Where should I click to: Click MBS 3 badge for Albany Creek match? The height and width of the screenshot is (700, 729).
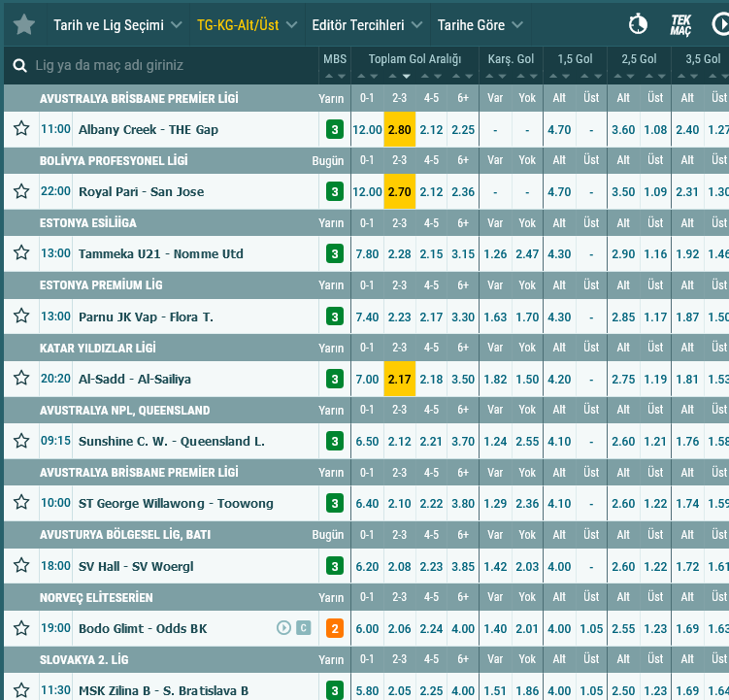pyautogui.click(x=335, y=129)
